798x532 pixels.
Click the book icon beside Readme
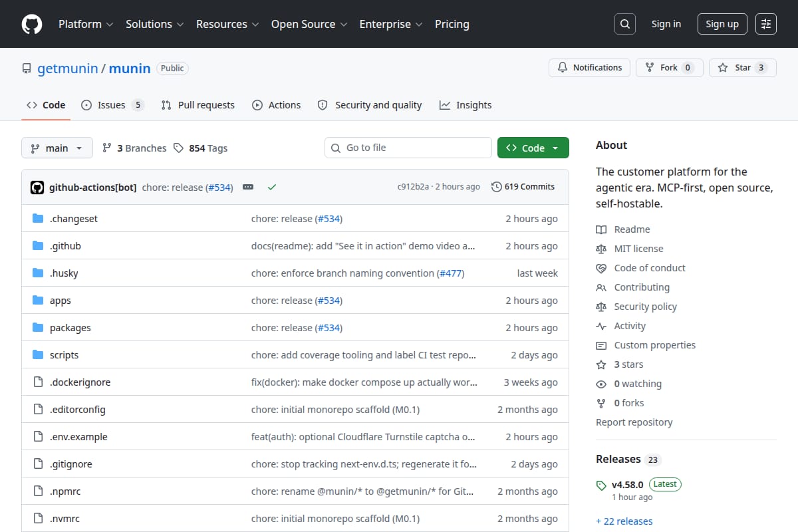click(601, 229)
